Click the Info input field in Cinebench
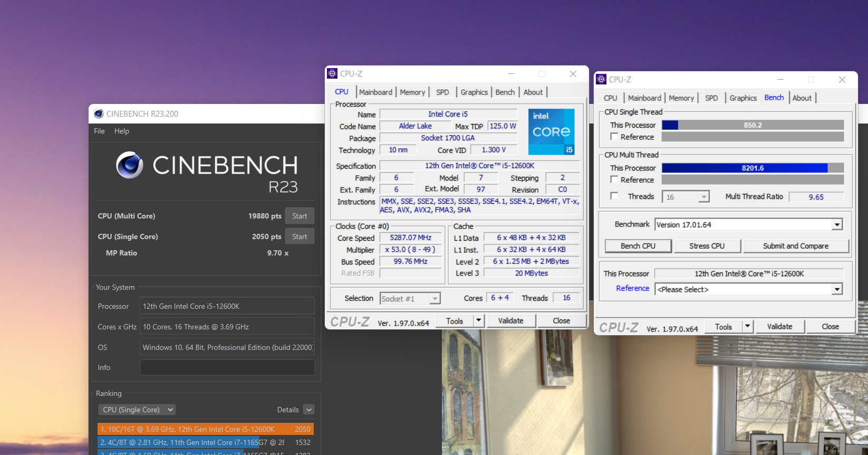The image size is (868, 455). pyautogui.click(x=227, y=367)
